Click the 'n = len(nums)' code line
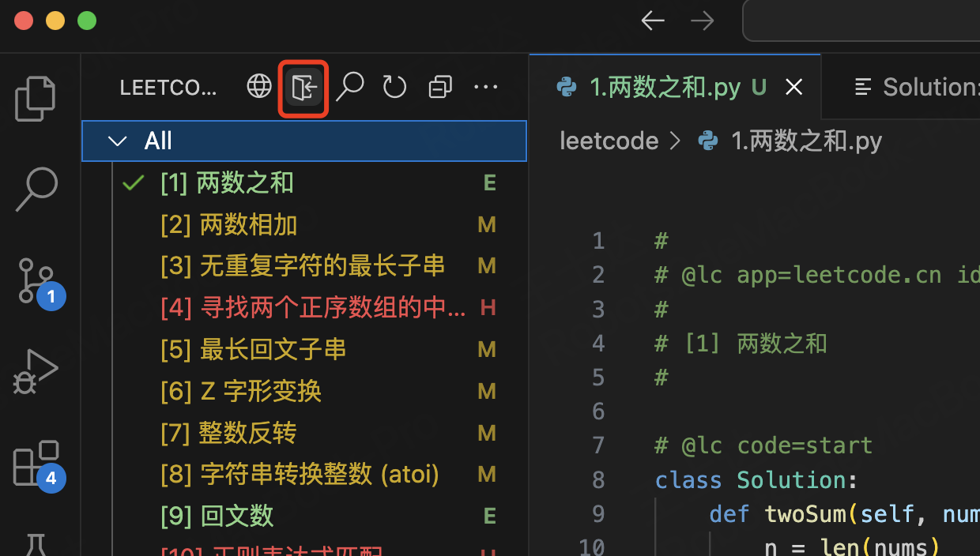 [852, 547]
